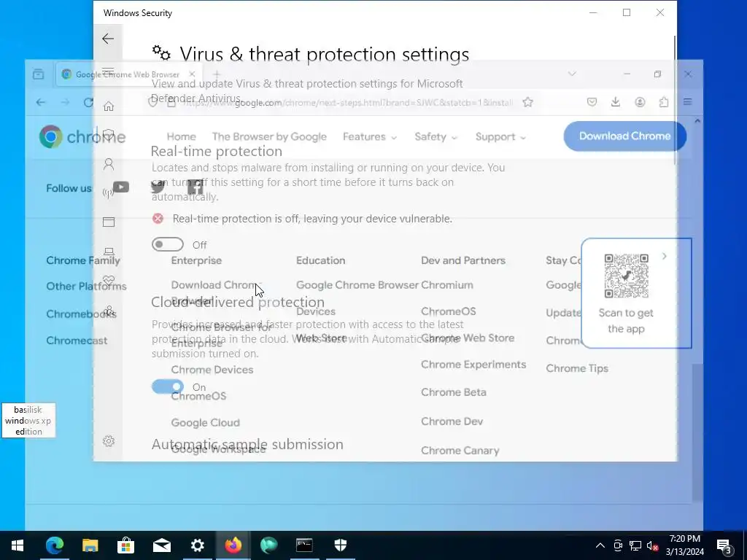Open Windows Security settings gear in sidebar
Screen dimensions: 747x560
(x=109, y=441)
